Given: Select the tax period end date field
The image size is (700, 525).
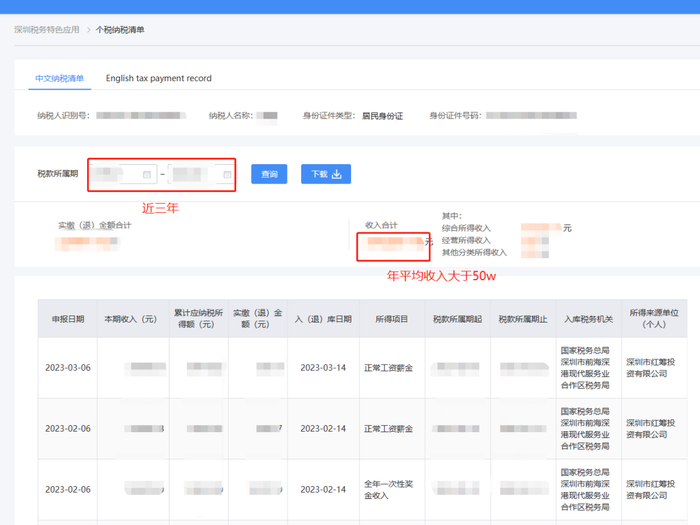Looking at the screenshot, I should pos(201,174).
